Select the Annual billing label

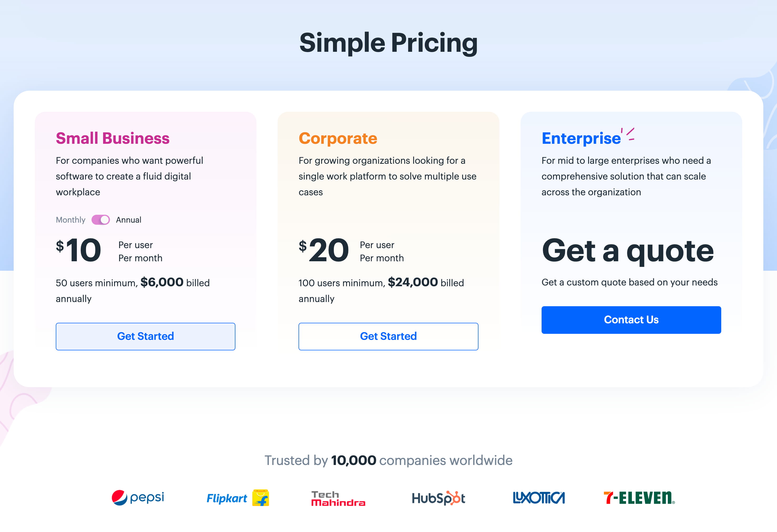coord(129,220)
